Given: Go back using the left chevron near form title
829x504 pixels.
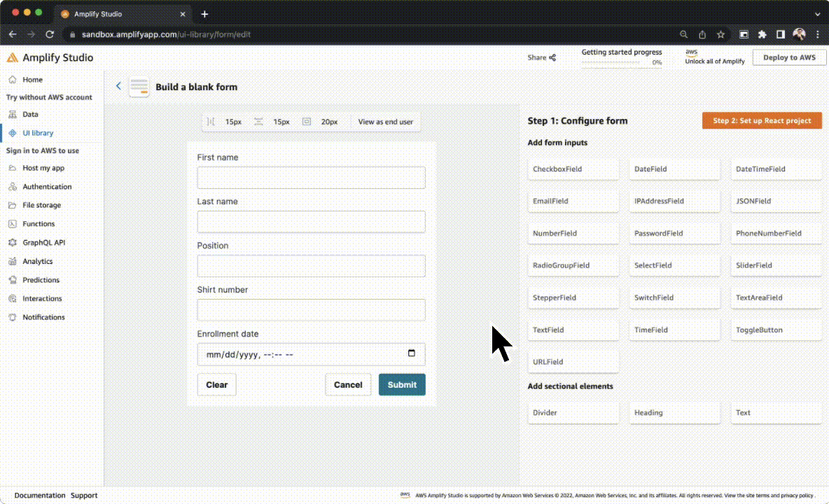Looking at the screenshot, I should pos(118,85).
